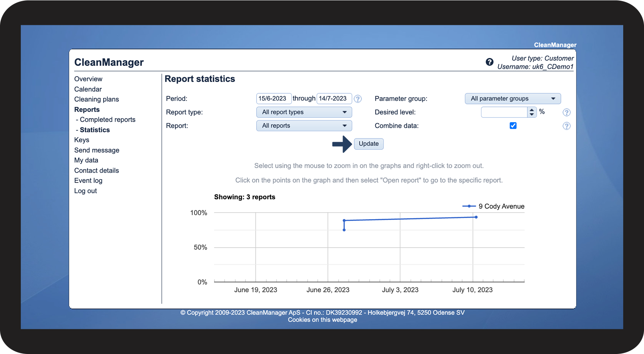Click the last graph point near July 10
The image size is (644, 354).
point(476,217)
